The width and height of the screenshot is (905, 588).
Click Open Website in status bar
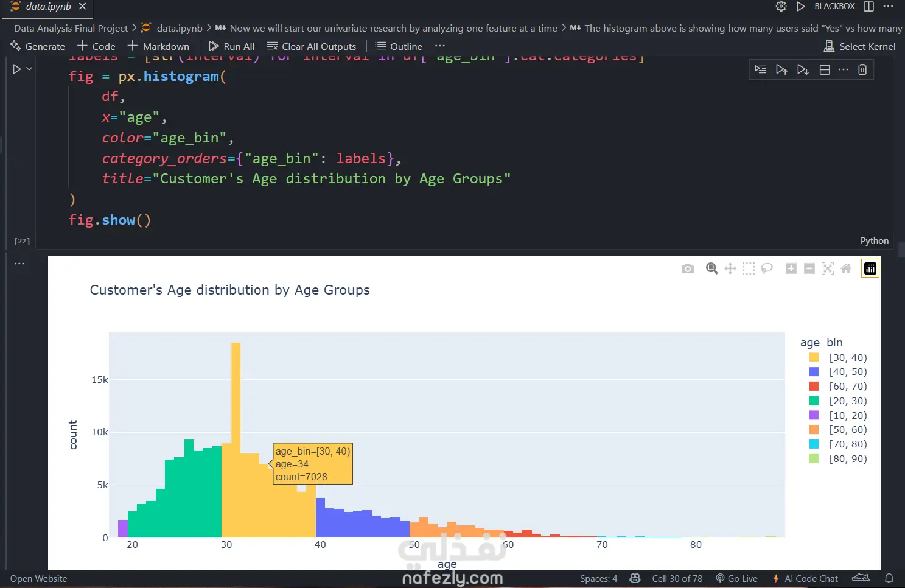pos(38,579)
